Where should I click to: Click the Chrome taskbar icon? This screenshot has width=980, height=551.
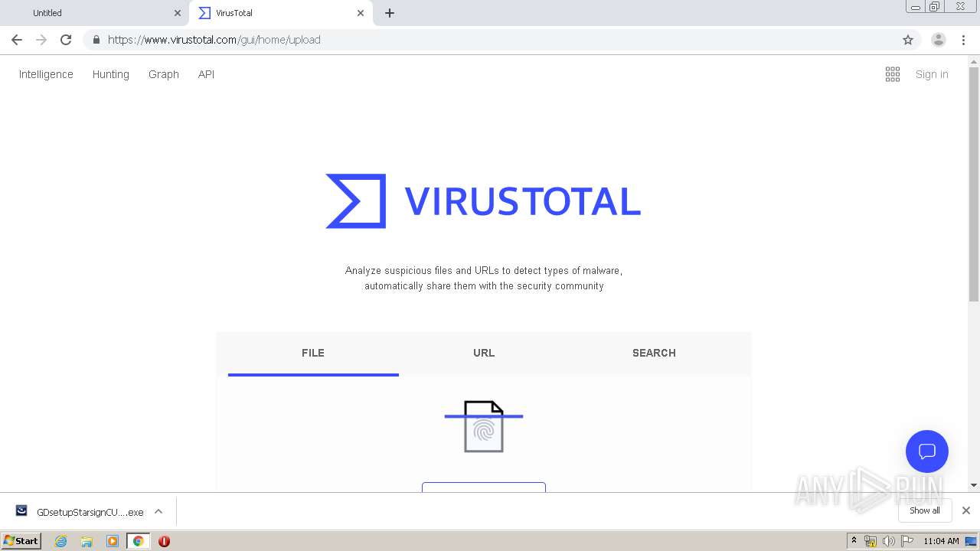138,541
